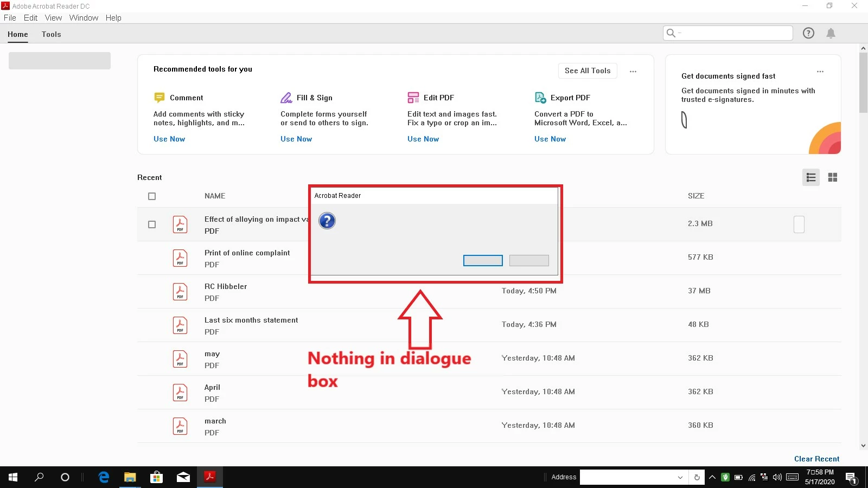Screen dimensions: 868x488
Task: Click the Fill & Sign pen icon
Action: 286,98
